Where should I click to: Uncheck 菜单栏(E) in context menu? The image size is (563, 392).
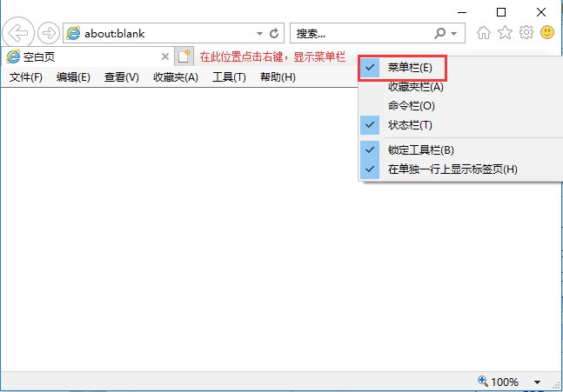[x=410, y=67]
